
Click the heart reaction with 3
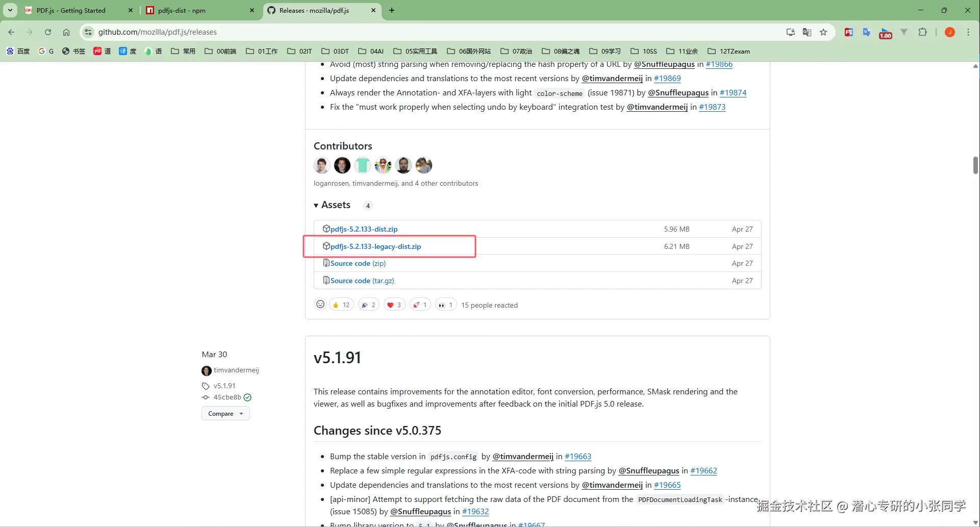point(394,305)
